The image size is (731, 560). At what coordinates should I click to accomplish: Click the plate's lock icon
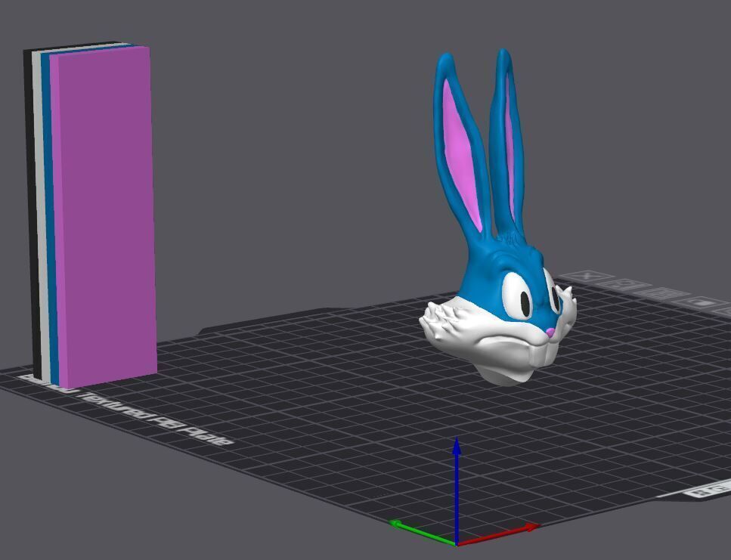pos(704,303)
